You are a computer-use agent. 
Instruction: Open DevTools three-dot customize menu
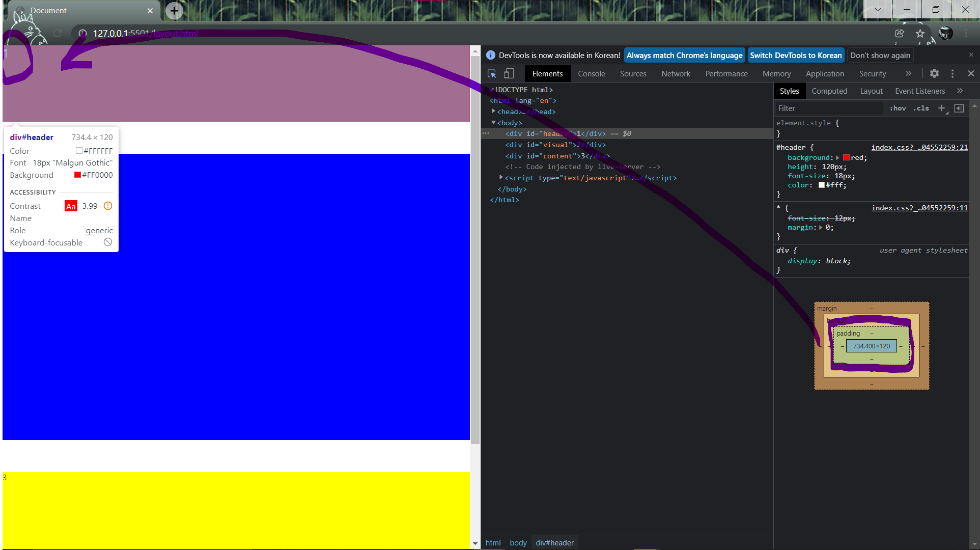[953, 74]
